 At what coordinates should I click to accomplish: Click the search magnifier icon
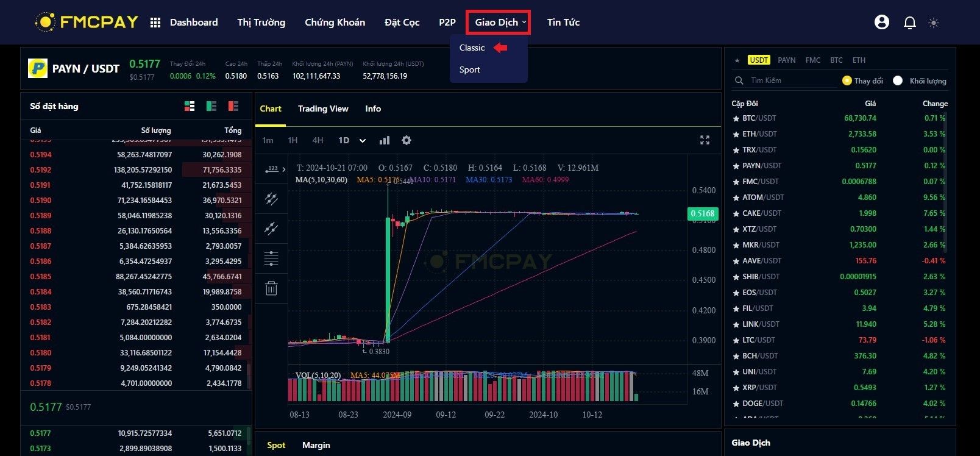pyautogui.click(x=739, y=80)
